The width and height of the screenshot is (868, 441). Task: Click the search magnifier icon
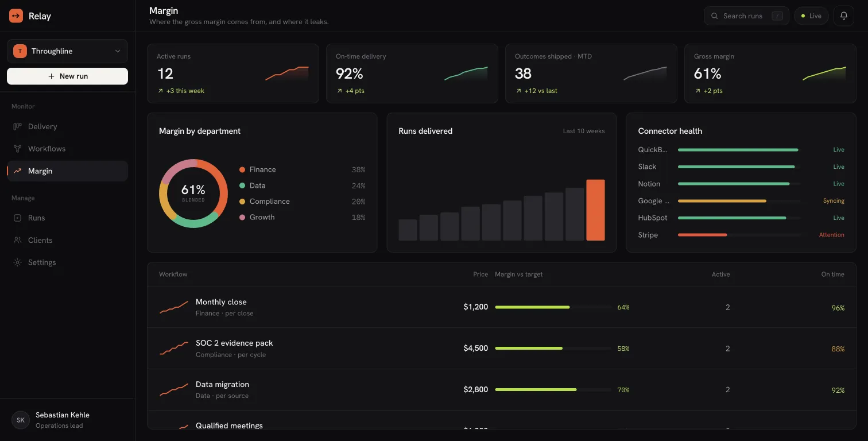715,16
